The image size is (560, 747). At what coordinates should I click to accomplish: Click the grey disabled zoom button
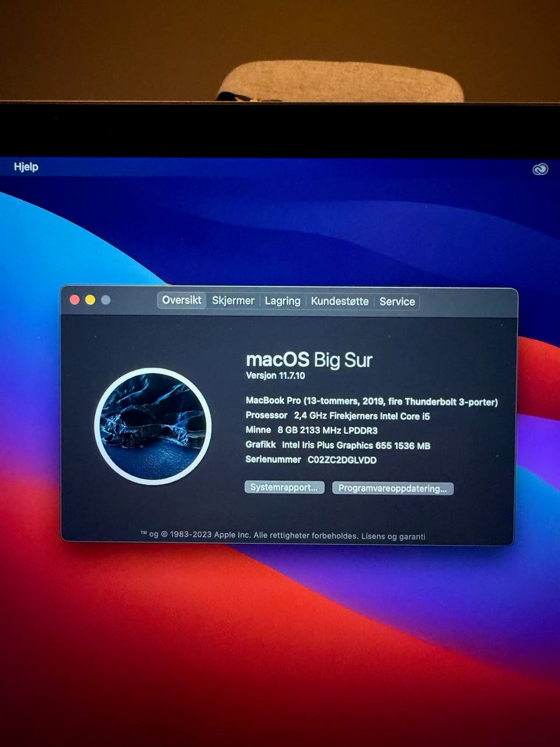(106, 300)
